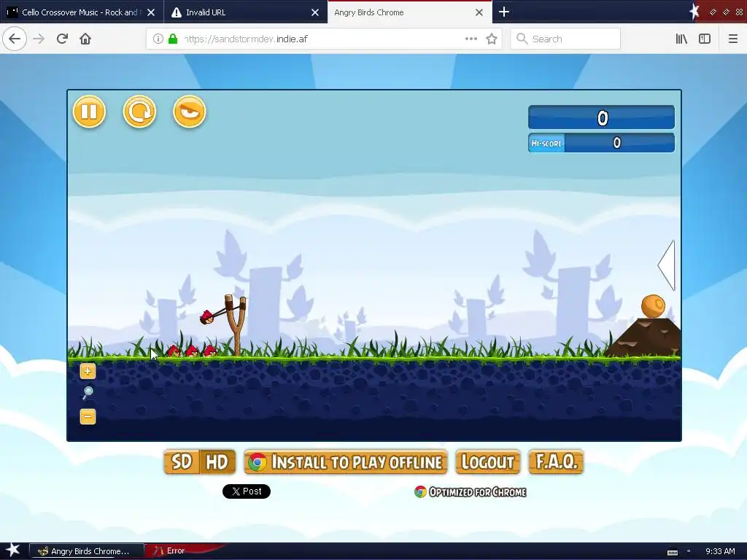Viewport: 747px width, 560px height.
Task: Expand the system tray hidden icons arrow
Action: coord(689,551)
